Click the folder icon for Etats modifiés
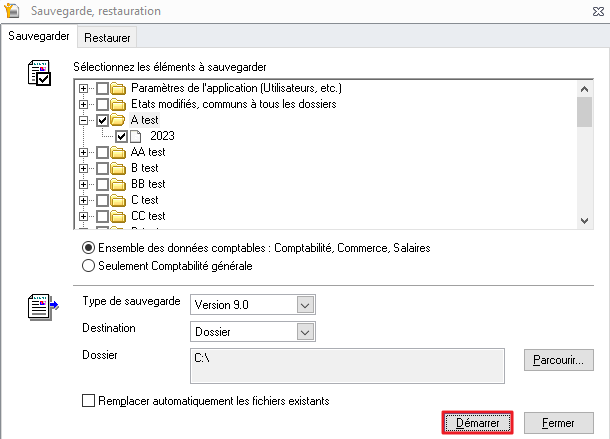Viewport: 610px width, 439px height. coord(119,104)
